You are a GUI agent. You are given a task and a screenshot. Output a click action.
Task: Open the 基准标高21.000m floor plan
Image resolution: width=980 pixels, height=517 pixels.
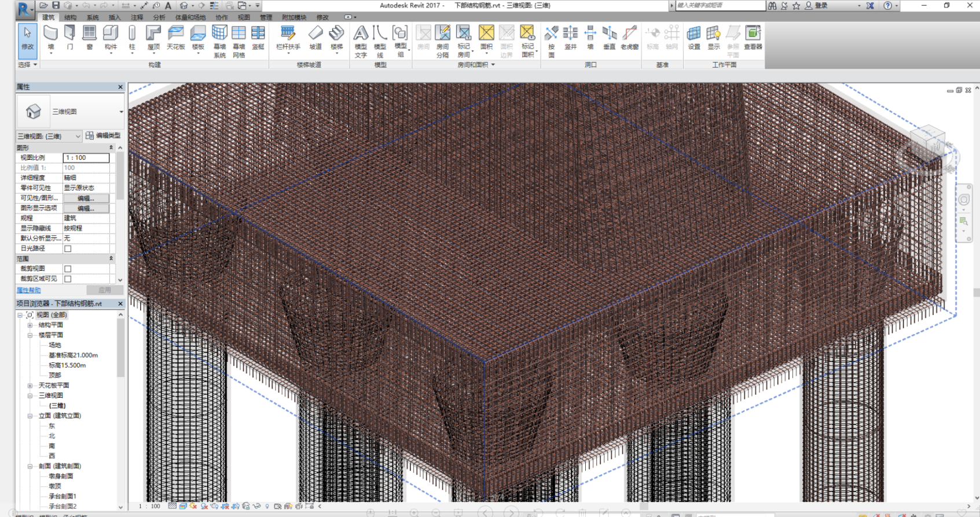pos(73,355)
